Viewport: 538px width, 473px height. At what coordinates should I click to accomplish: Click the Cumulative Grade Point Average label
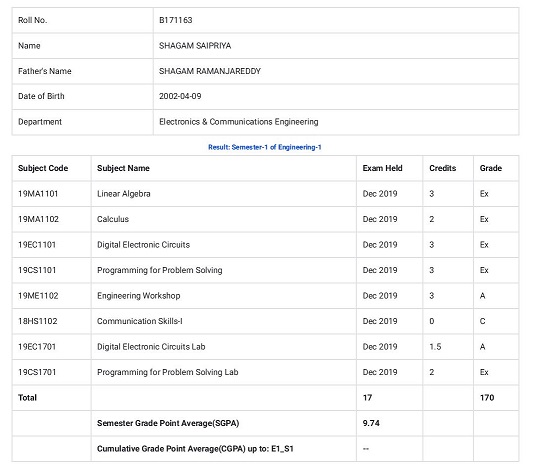(195, 449)
